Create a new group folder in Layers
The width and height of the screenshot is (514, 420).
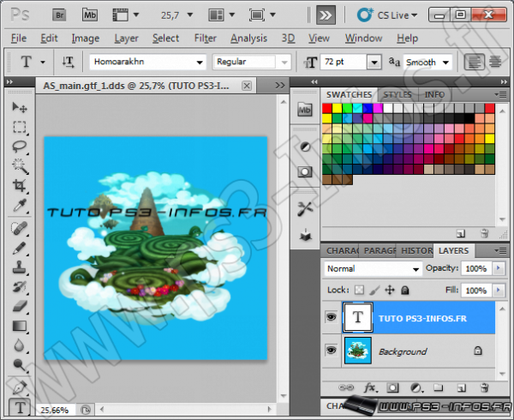click(x=439, y=388)
